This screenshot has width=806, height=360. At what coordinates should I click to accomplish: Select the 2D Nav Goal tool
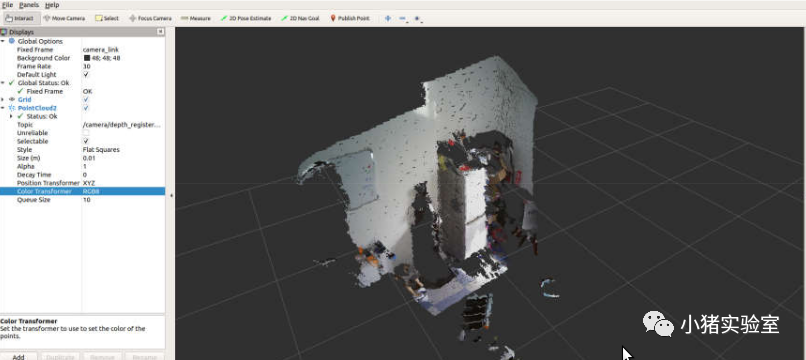pos(300,18)
